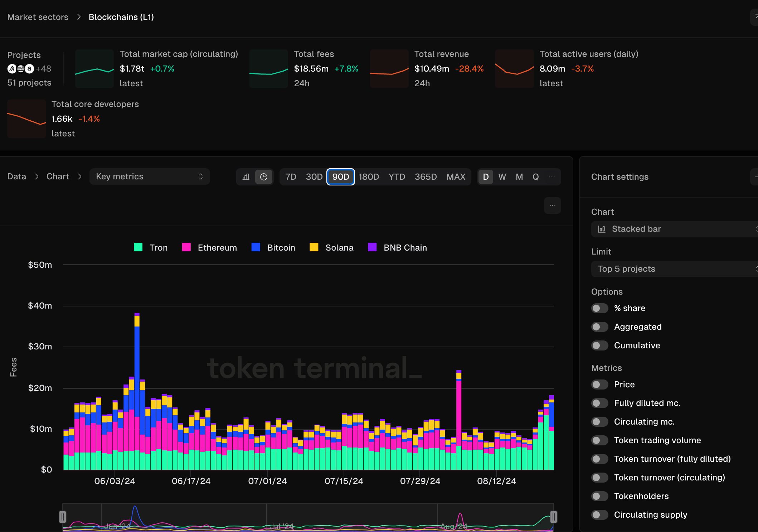Select the 90D time range
758x532 pixels.
[x=341, y=177]
